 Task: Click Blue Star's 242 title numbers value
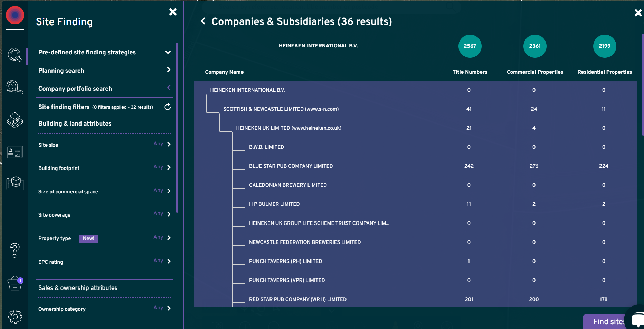click(x=469, y=166)
